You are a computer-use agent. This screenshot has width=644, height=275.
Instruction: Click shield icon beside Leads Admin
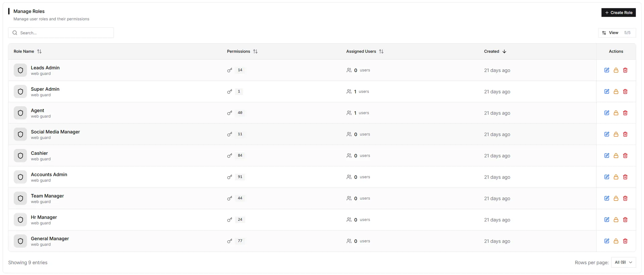pyautogui.click(x=20, y=70)
